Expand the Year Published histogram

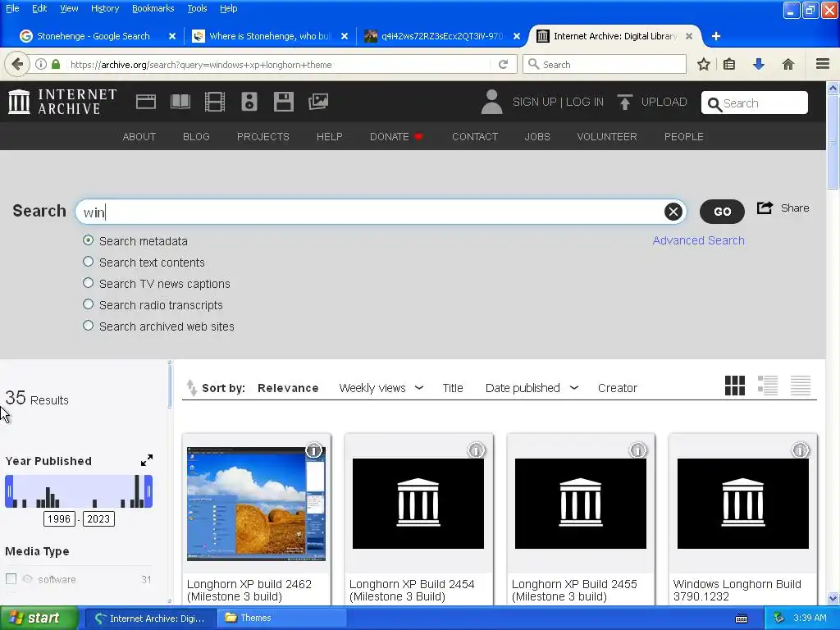pos(147,460)
